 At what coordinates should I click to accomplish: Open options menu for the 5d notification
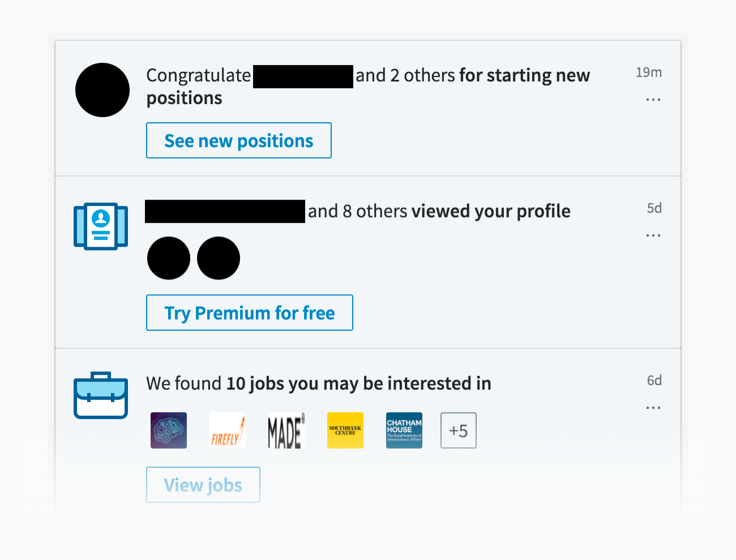(x=653, y=235)
